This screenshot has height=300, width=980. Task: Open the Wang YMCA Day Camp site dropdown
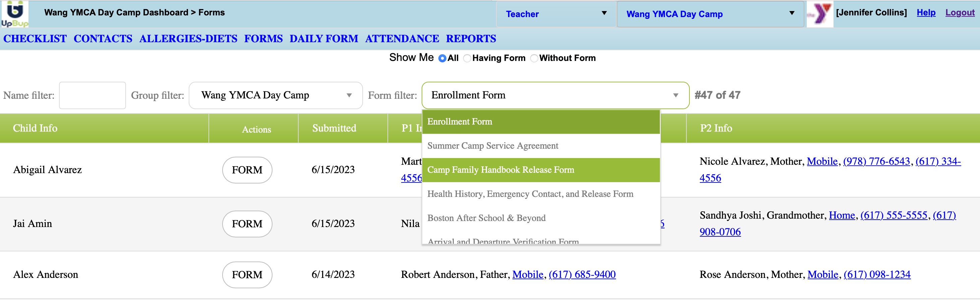710,14
